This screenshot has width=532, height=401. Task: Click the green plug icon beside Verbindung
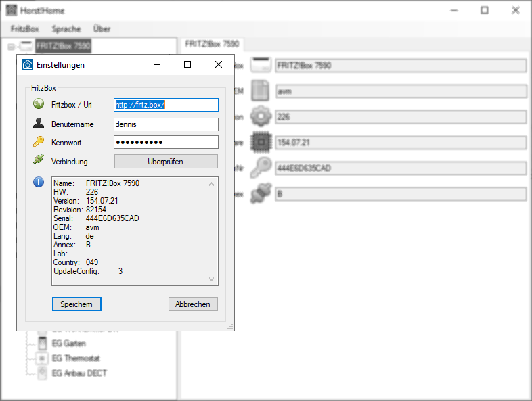pos(39,159)
